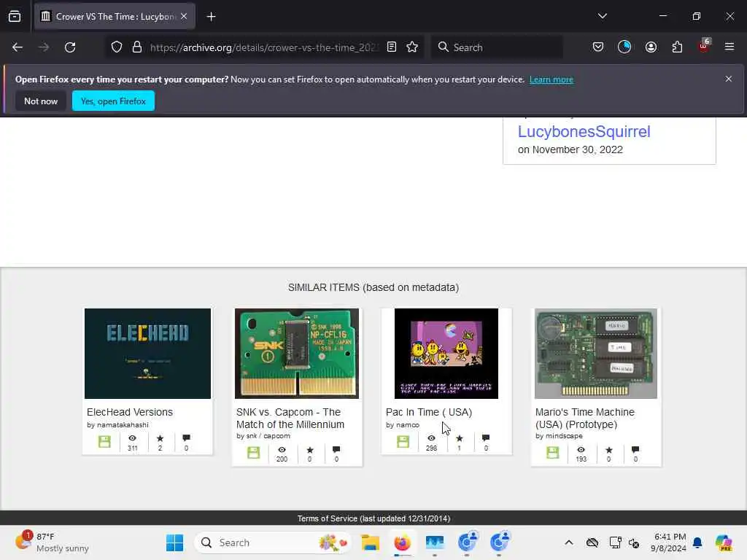Viewport: 747px width, 560px height.
Task: Open Mario's Time Machine board thumbnail
Action: (596, 354)
